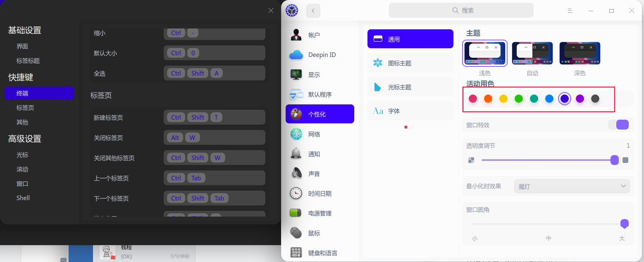Choose the 浅色 light theme thumbnail

point(485,53)
